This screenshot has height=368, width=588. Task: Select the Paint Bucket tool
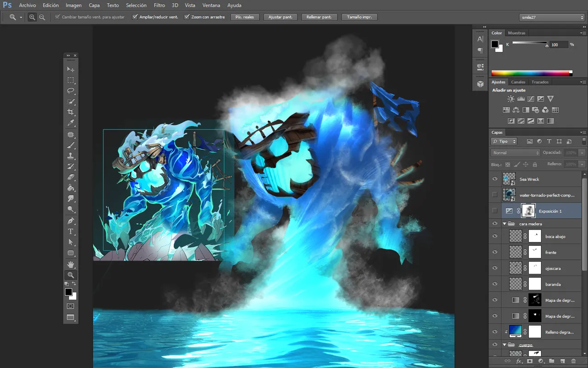71,188
